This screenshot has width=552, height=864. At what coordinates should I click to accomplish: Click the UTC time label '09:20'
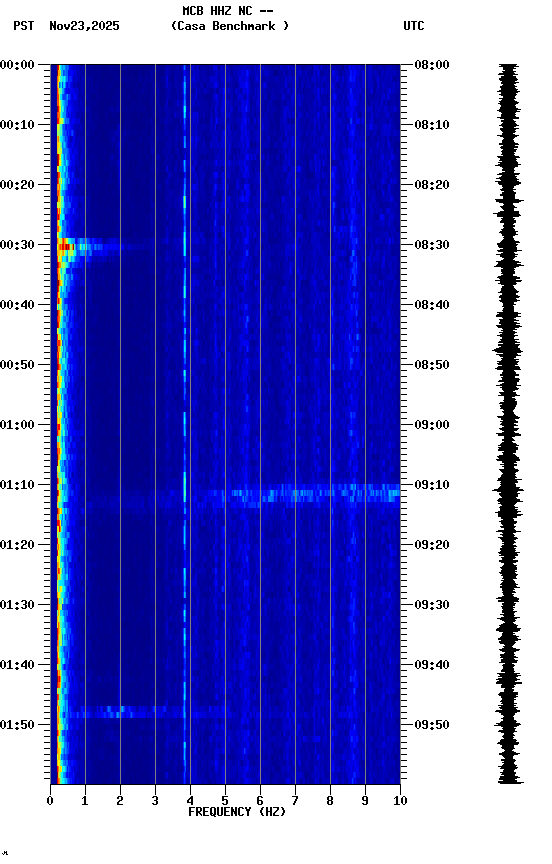pos(432,545)
